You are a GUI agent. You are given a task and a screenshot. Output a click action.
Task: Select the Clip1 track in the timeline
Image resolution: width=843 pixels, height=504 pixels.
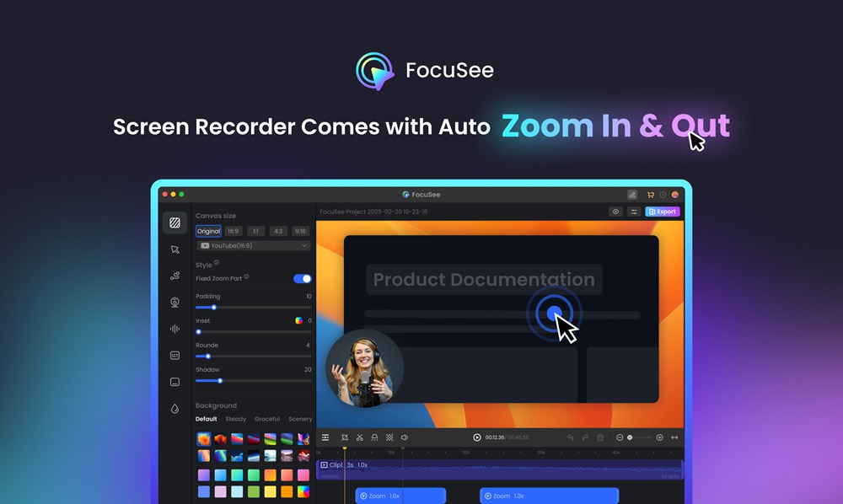(500, 469)
